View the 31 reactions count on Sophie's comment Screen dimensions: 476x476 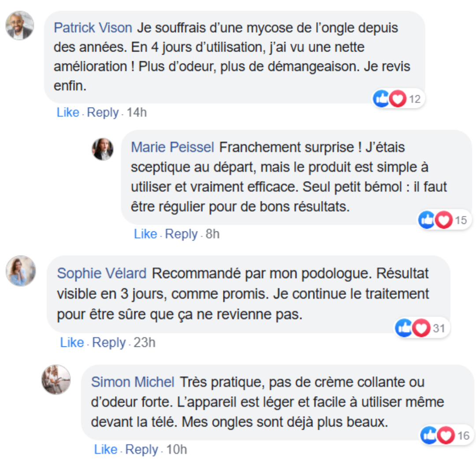[439, 328]
